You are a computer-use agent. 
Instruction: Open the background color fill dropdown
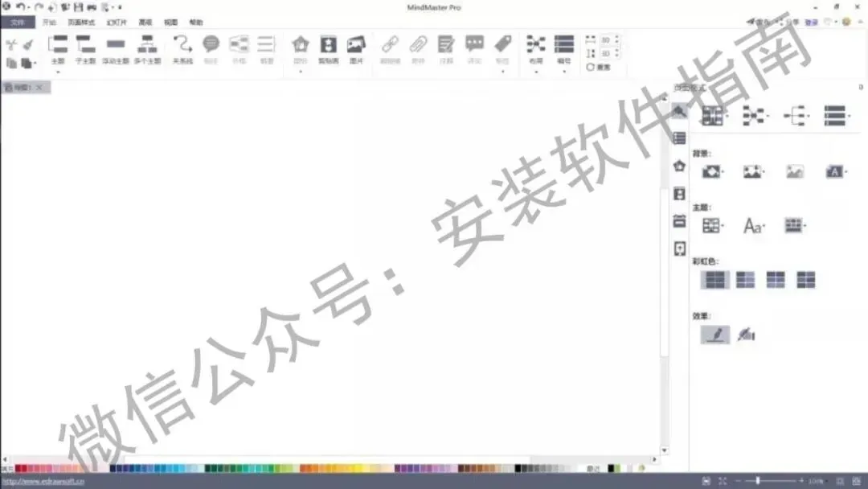713,171
